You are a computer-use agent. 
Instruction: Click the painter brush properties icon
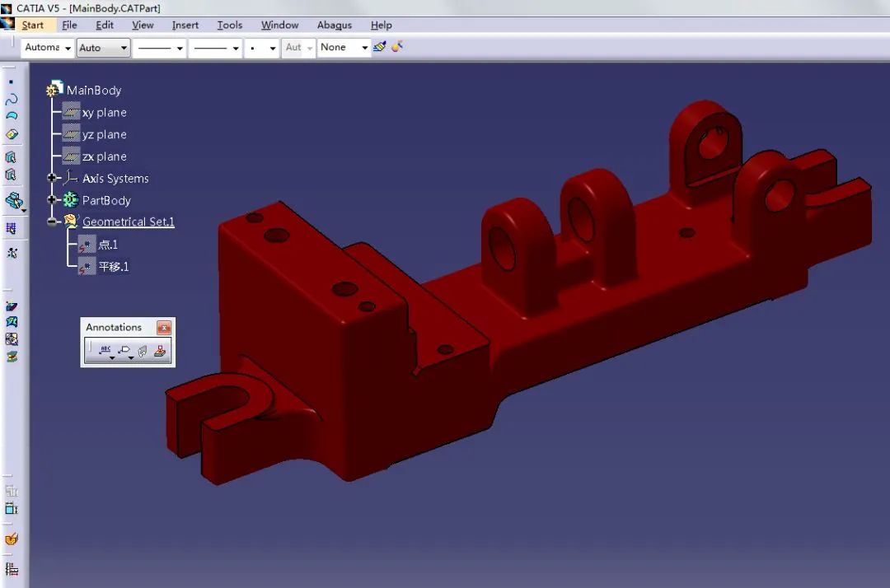tap(380, 46)
